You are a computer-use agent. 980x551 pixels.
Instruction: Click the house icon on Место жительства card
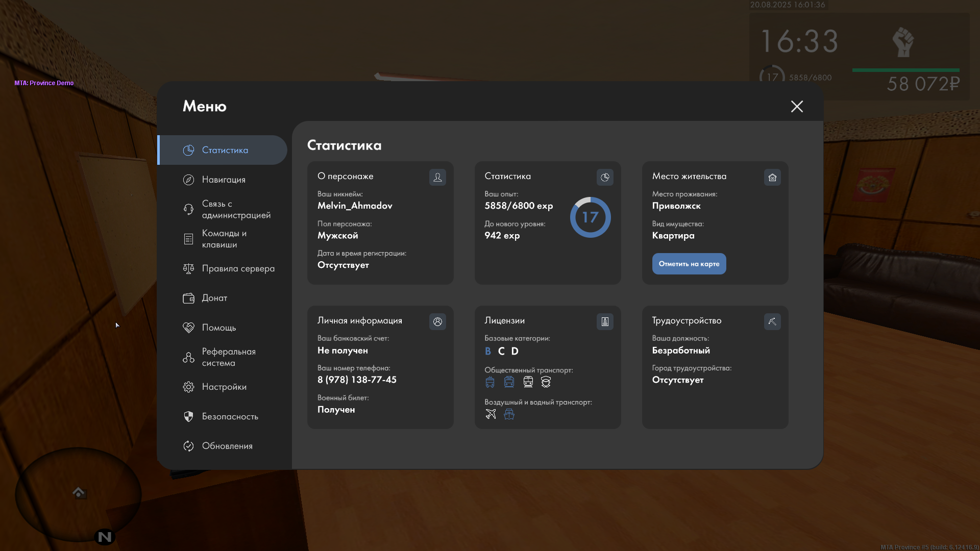pos(772,177)
